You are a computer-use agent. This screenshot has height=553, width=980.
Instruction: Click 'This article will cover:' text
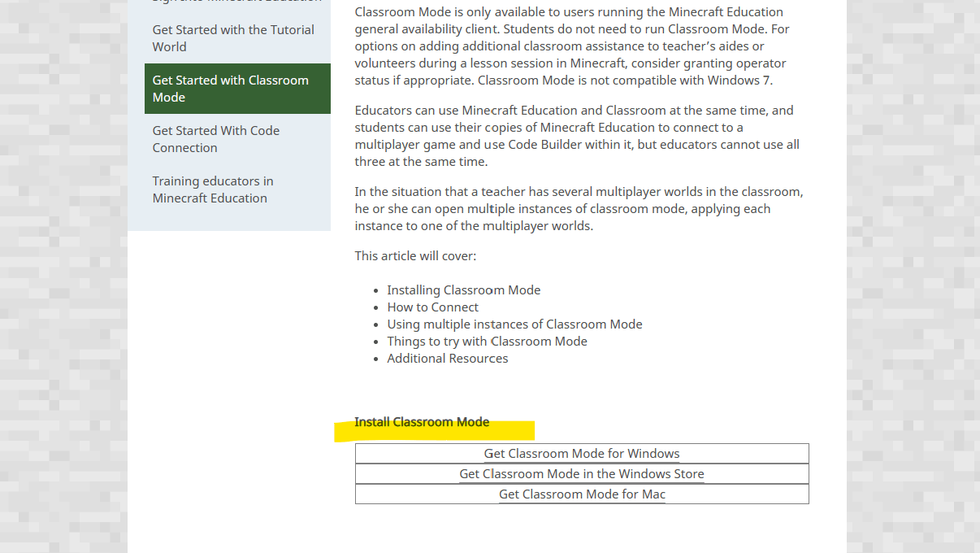(415, 256)
